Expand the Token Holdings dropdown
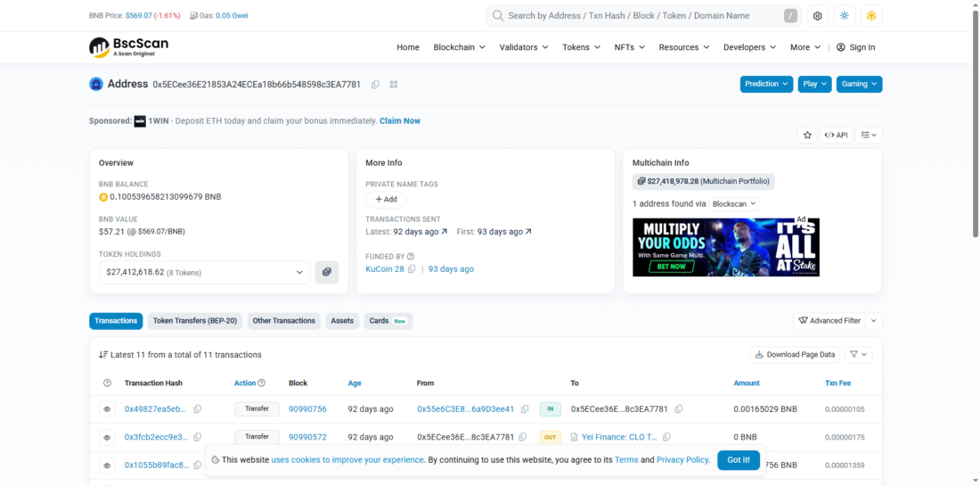The width and height of the screenshot is (980, 486). point(204,273)
